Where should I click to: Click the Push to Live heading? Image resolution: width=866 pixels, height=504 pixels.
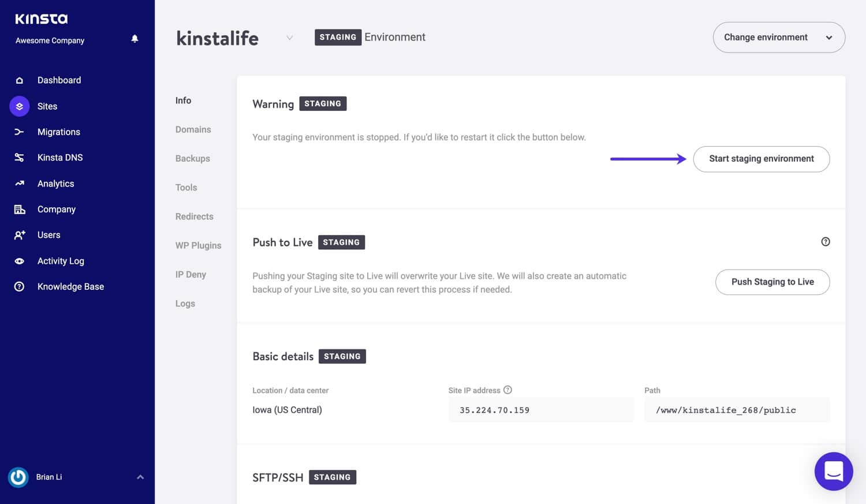click(x=282, y=242)
